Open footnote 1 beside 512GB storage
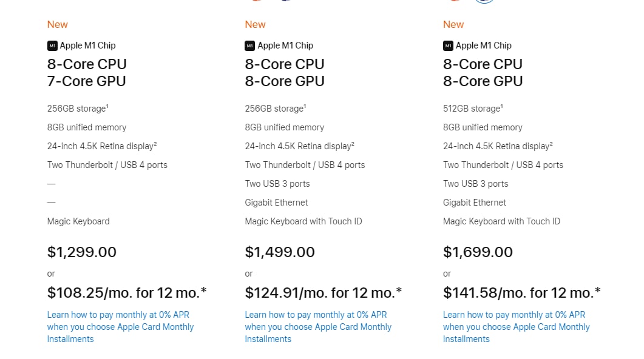644x359 pixels. pyautogui.click(x=502, y=106)
